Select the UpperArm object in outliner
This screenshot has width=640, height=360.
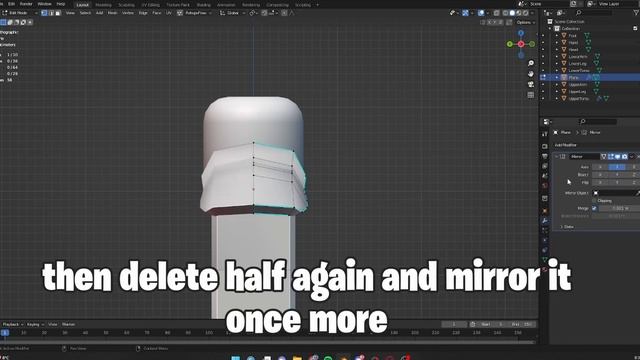click(578, 84)
